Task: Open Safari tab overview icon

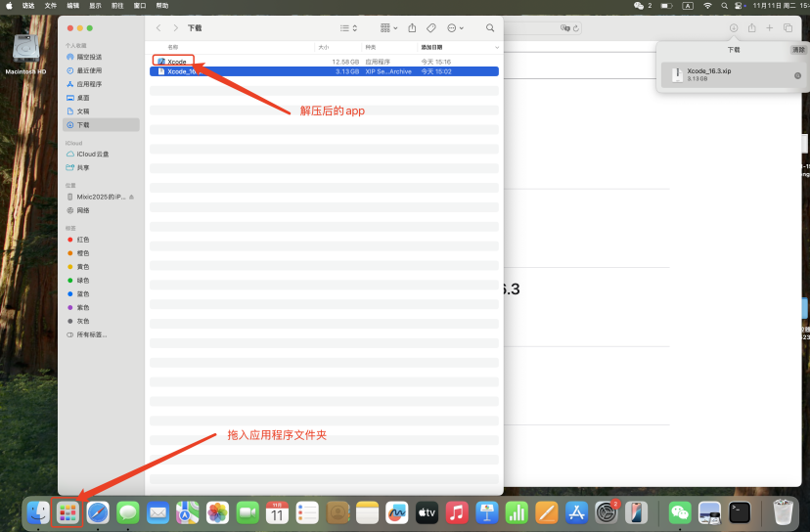Action: 787,28
